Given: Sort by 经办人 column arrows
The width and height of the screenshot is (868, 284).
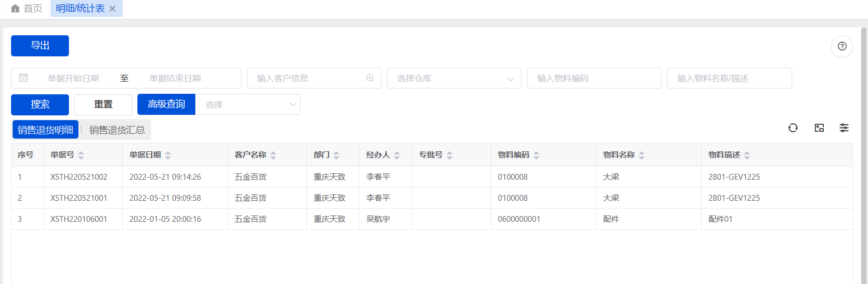Looking at the screenshot, I should (397, 155).
